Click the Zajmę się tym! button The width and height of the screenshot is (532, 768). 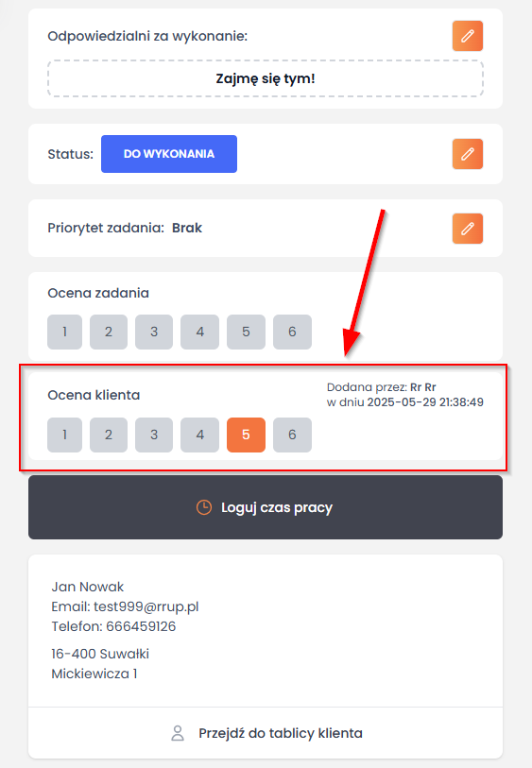coord(266,78)
